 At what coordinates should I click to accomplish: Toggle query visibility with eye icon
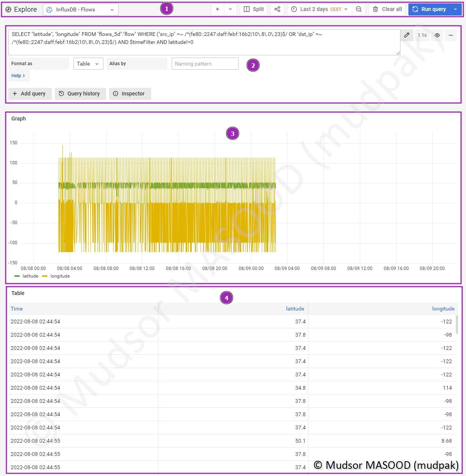pyautogui.click(x=437, y=35)
